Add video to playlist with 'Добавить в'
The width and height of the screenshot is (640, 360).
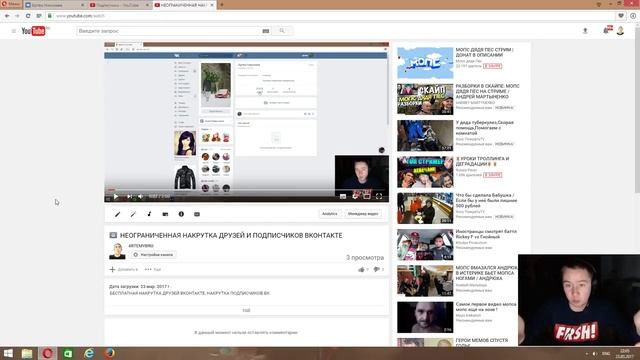pyautogui.click(x=124, y=269)
